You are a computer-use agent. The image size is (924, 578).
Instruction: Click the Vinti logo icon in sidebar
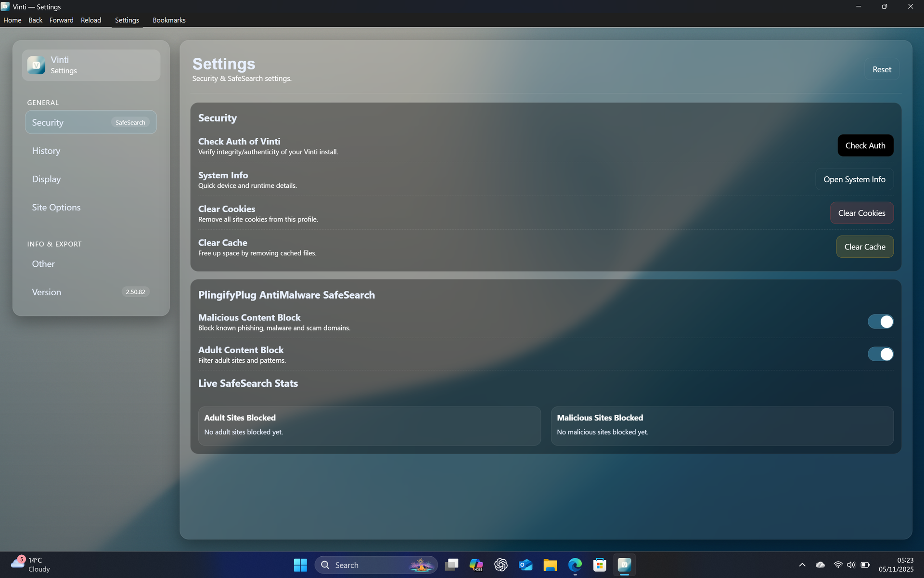pyautogui.click(x=36, y=65)
